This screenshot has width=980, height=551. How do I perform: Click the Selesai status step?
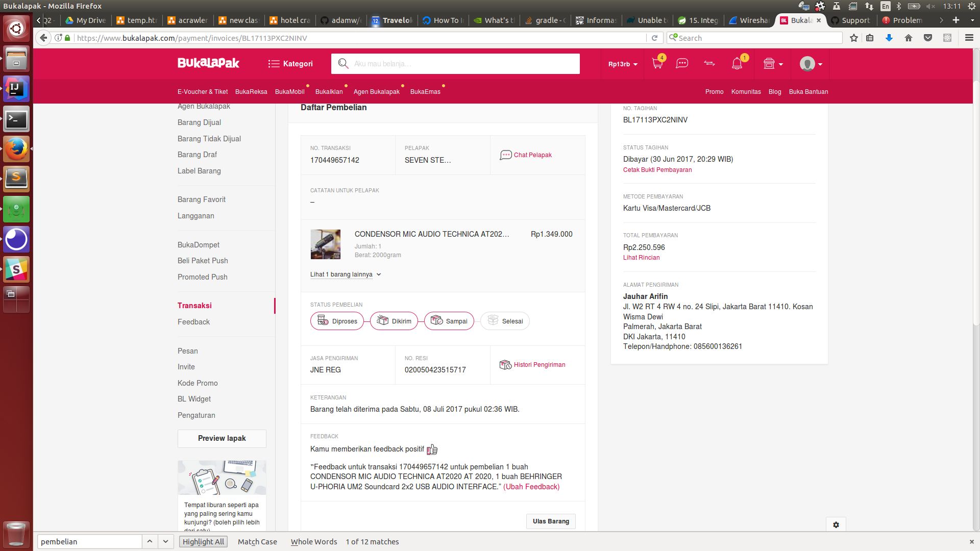[x=505, y=321]
